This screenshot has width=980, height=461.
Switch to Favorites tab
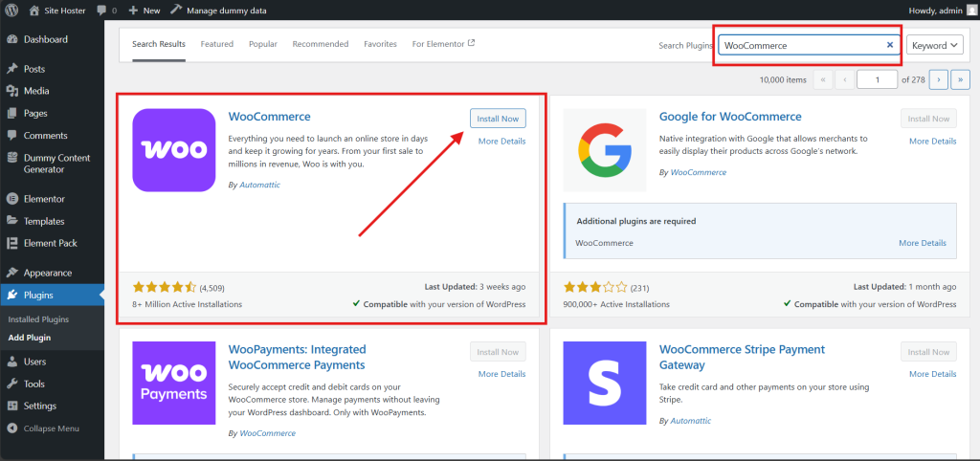pos(381,44)
